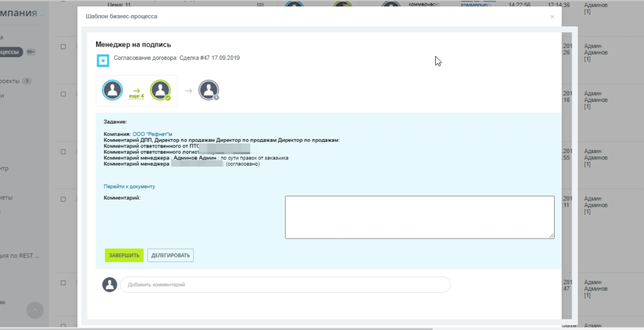
Task: Click the scroll-to-top round arrow button
Action: pos(35,310)
